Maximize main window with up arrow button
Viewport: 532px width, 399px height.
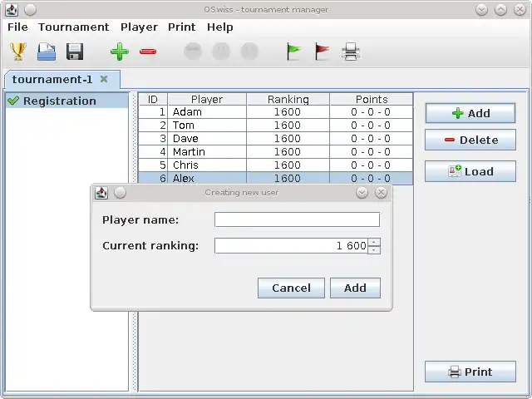(500, 10)
